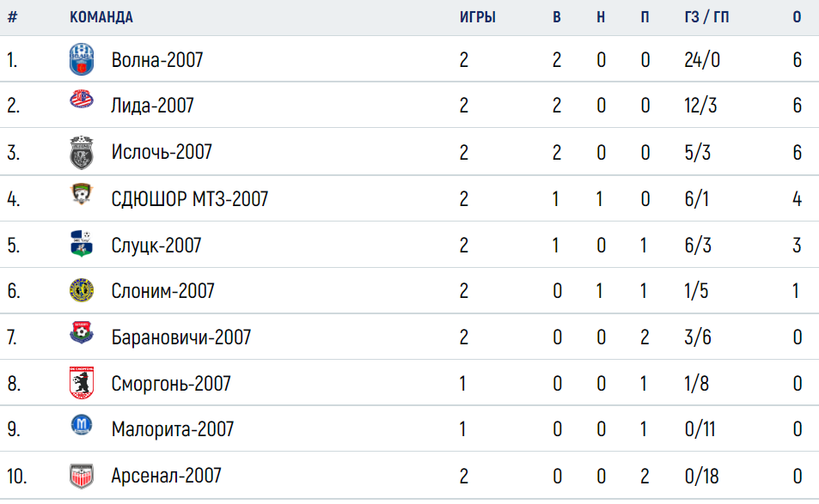
Task: Click the Волна-2007 team logo
Action: (x=82, y=59)
